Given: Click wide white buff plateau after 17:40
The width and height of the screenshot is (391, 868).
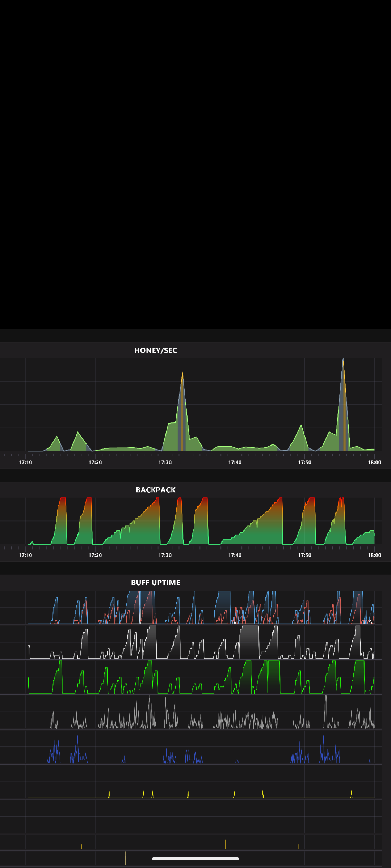Looking at the screenshot, I should point(249,640).
